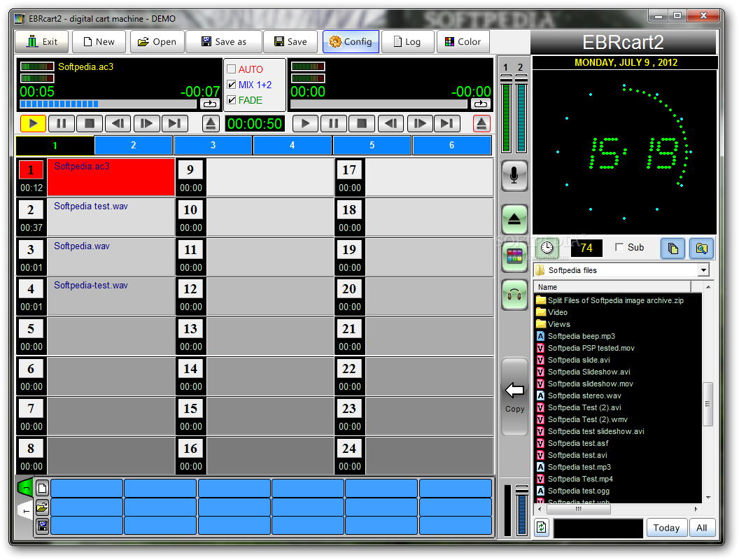Select cart slot 1 Softpedia.ac3
Viewport: 739px width, 560px height.
point(111,177)
